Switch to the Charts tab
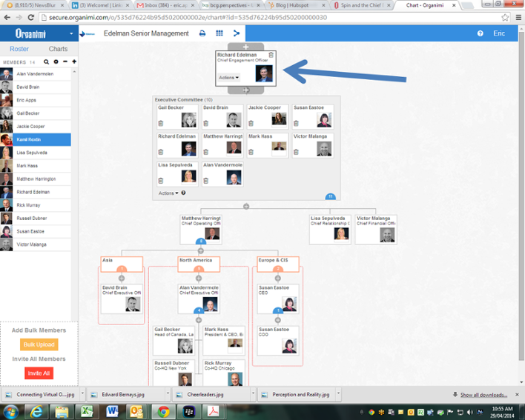This screenshot has height=420, width=525. (58, 49)
